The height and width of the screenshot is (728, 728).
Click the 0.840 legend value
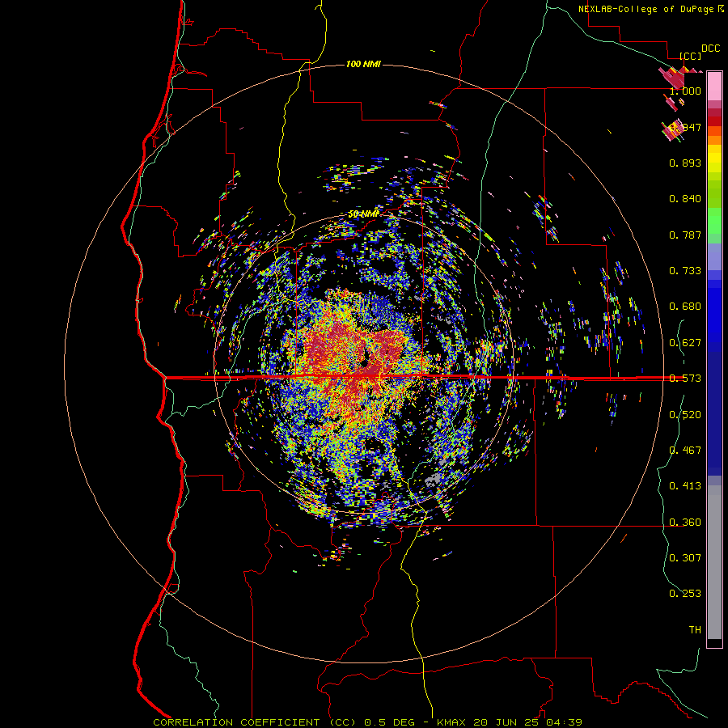[x=685, y=199]
